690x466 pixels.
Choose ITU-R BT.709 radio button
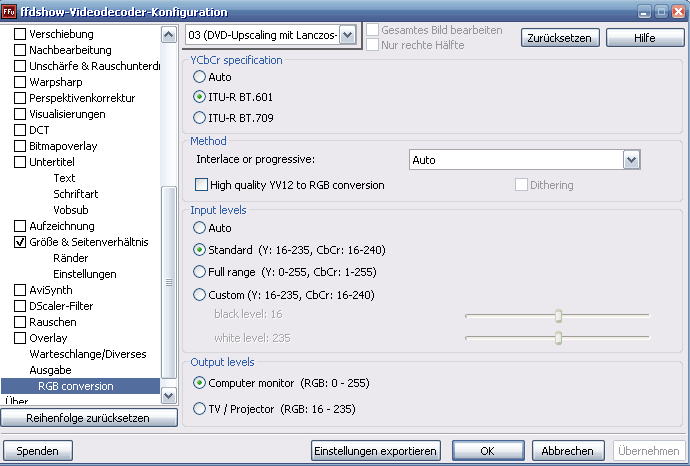pos(199,117)
